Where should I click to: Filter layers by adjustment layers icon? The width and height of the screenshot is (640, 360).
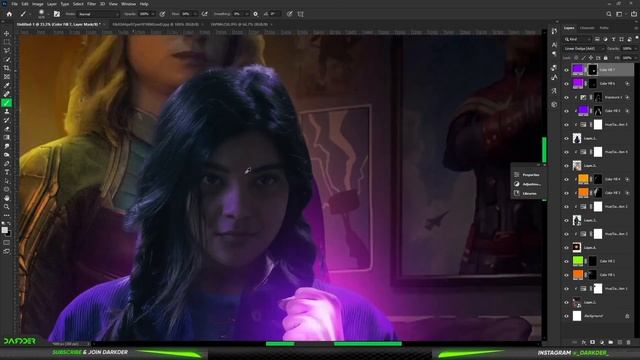[x=605, y=39]
